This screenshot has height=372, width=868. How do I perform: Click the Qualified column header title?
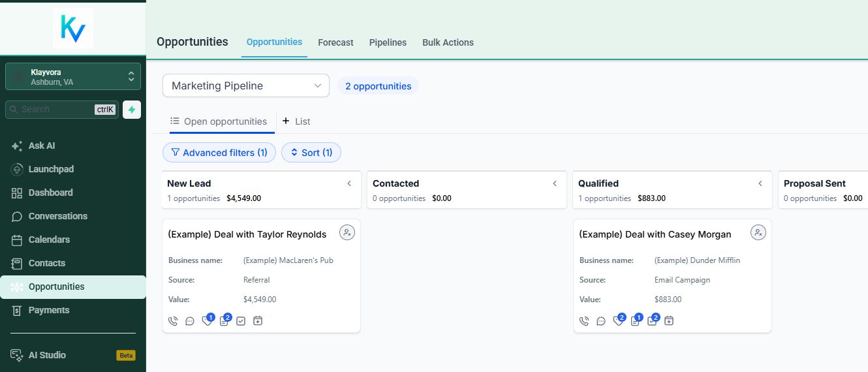click(598, 183)
